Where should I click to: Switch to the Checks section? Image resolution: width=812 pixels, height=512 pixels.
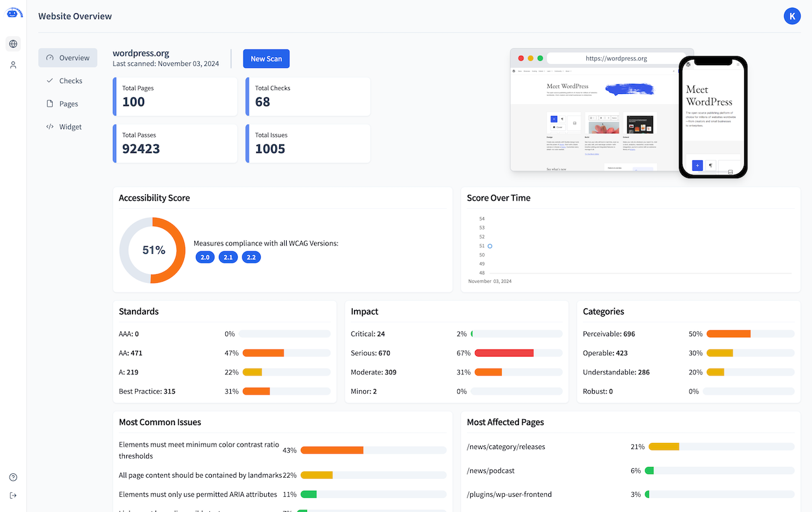click(69, 81)
